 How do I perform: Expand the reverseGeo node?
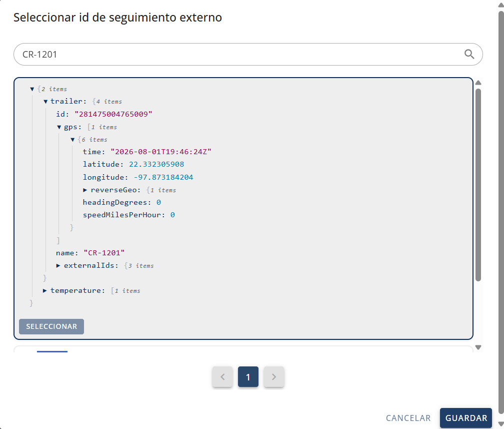click(85, 190)
